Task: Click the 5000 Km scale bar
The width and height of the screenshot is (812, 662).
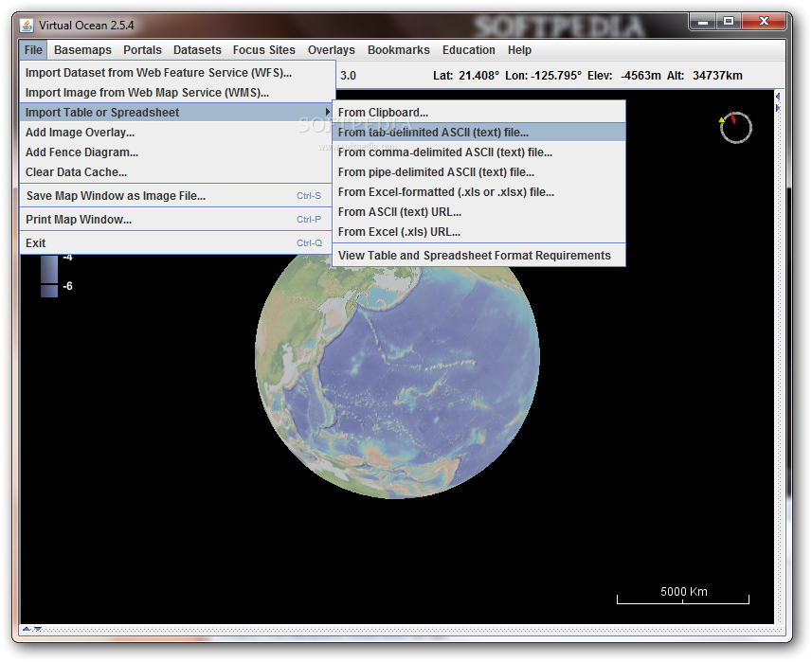Action: tap(683, 595)
